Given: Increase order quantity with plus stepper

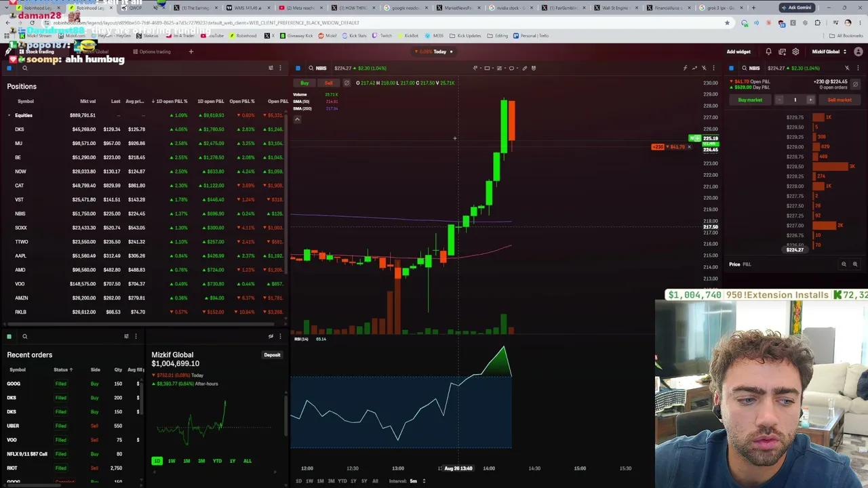Looking at the screenshot, I should (810, 100).
